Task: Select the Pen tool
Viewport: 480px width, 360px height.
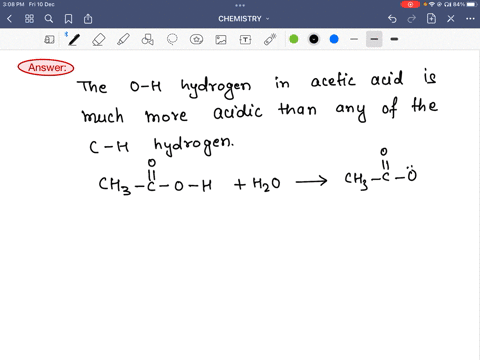Action: [74, 40]
